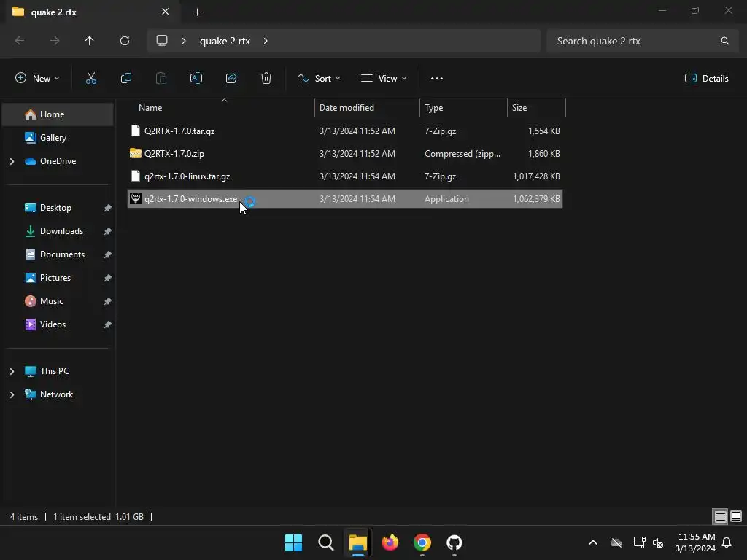747x560 pixels.
Task: Open Firefox from taskbar
Action: pos(390,542)
